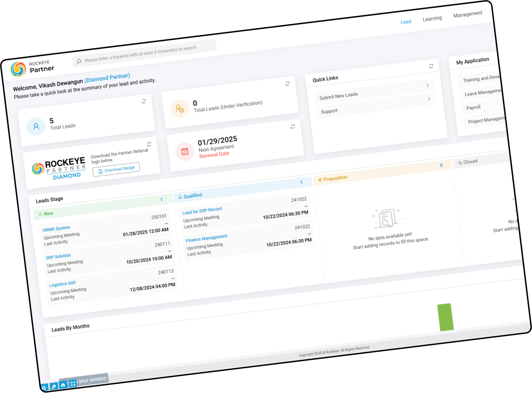
Task: Click the recycle icon in bottom bar
Action: point(44,387)
